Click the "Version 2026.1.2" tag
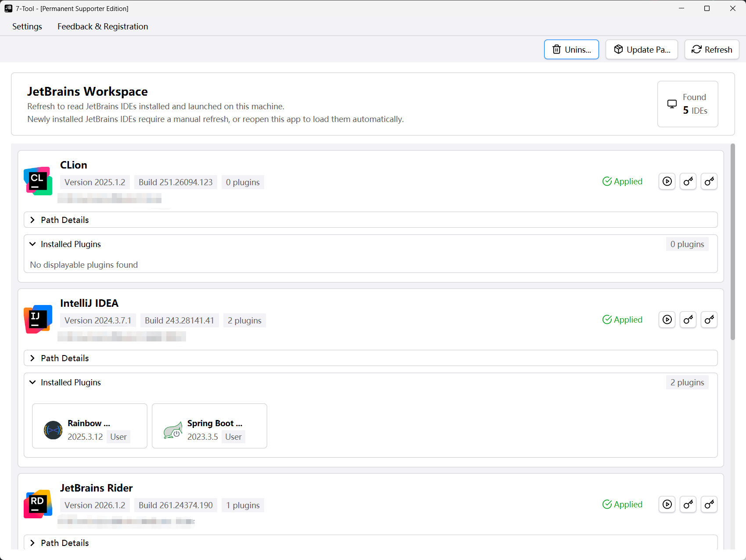This screenshot has height=560, width=746. [x=95, y=505]
